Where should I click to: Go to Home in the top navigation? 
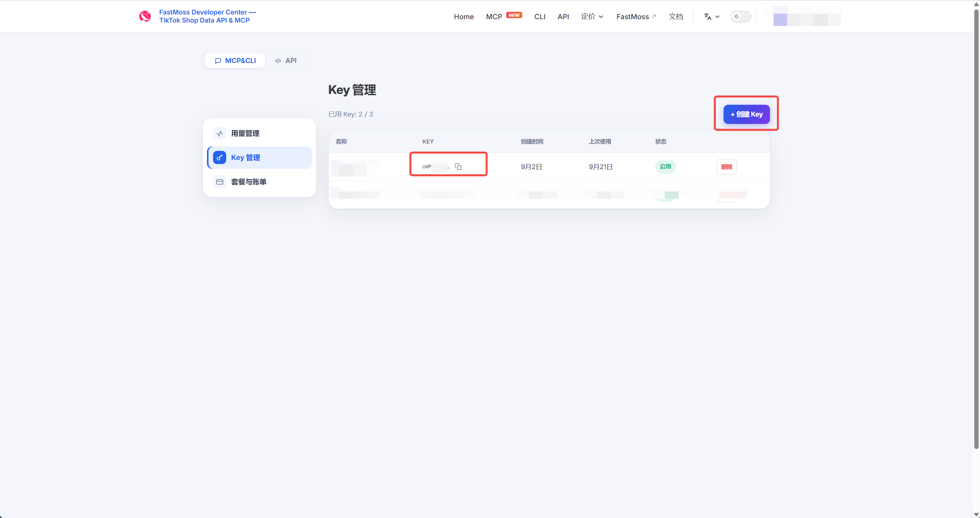464,17
